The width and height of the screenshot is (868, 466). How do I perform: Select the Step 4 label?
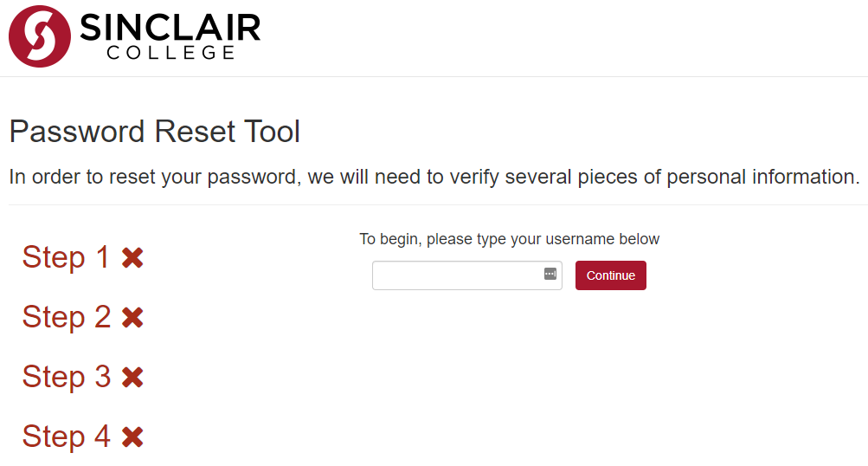click(66, 437)
